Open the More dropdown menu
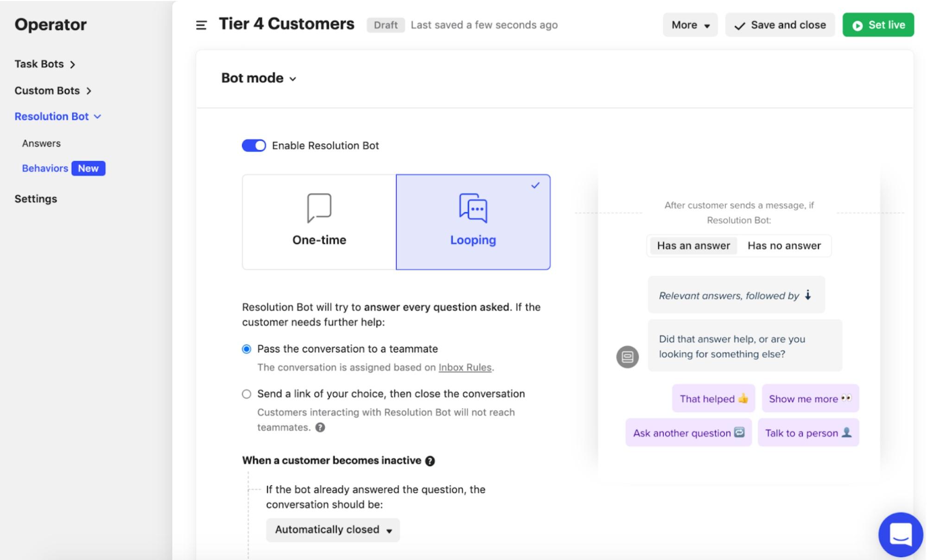927x560 pixels. point(690,25)
